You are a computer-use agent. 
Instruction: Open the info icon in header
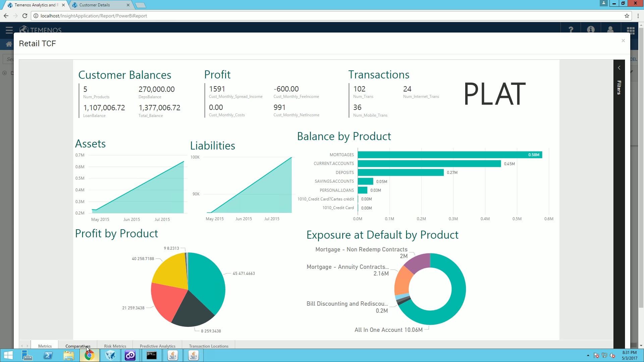(x=591, y=29)
